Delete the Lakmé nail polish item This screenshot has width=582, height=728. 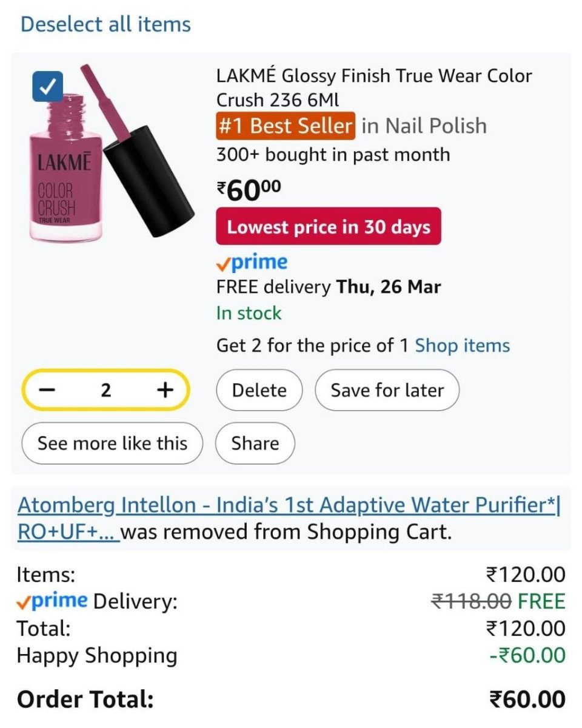click(x=259, y=390)
